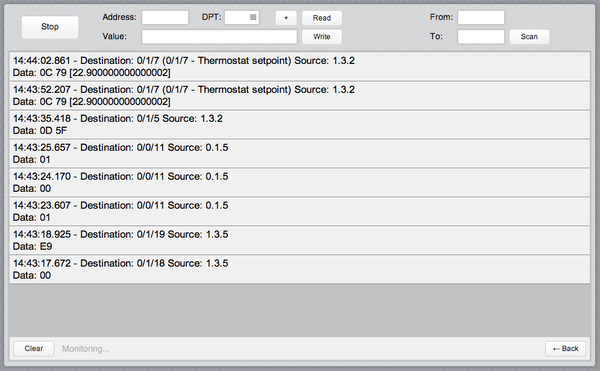Clear the monitor log
600x371 pixels.
pos(34,348)
